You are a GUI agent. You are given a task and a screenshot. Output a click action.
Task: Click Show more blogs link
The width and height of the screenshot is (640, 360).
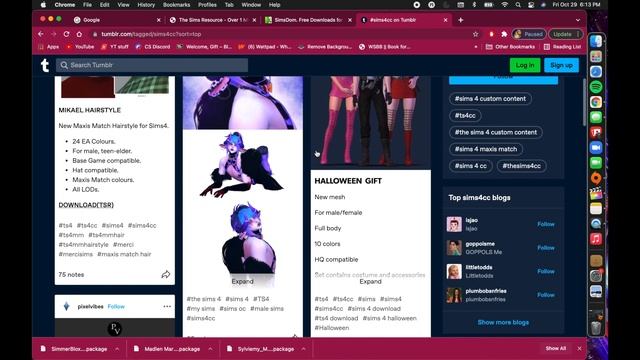point(503,322)
